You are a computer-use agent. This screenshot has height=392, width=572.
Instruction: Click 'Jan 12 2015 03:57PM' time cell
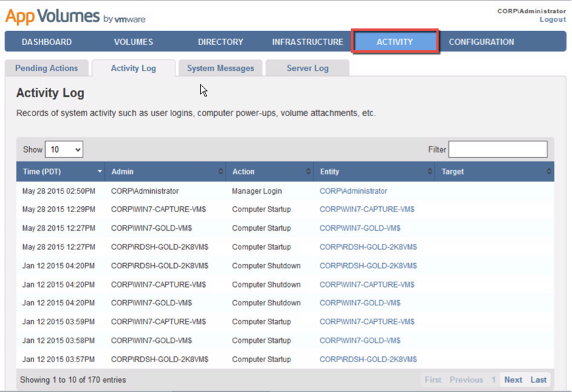58,360
